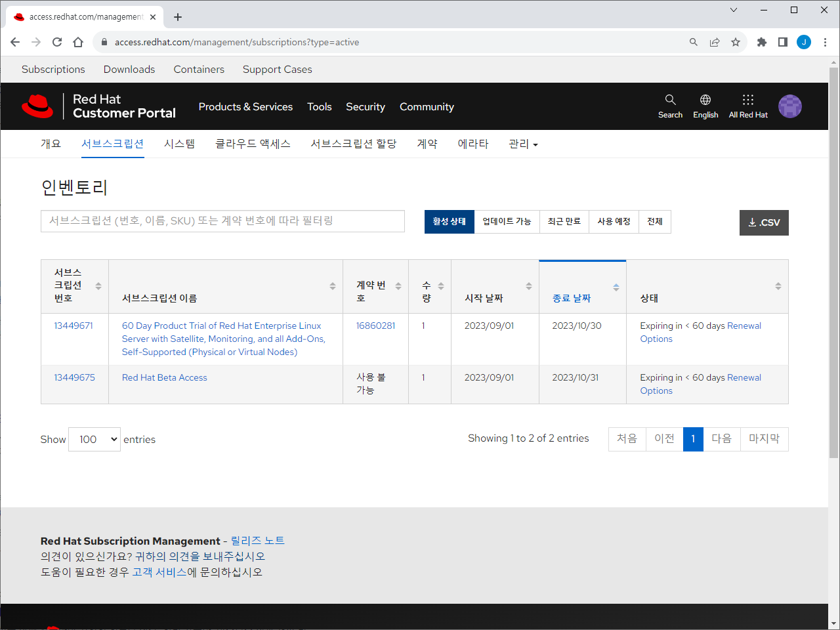Go to 다음 page in pagination

pos(722,439)
